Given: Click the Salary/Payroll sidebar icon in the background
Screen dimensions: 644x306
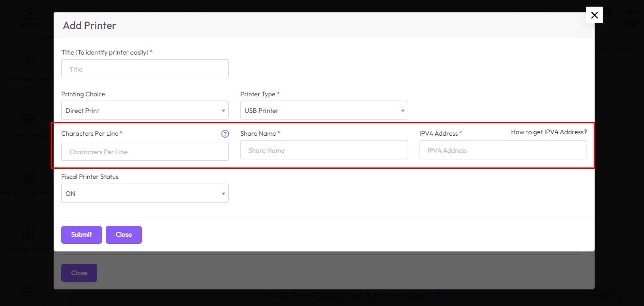Looking at the screenshot, I should [28, 233].
